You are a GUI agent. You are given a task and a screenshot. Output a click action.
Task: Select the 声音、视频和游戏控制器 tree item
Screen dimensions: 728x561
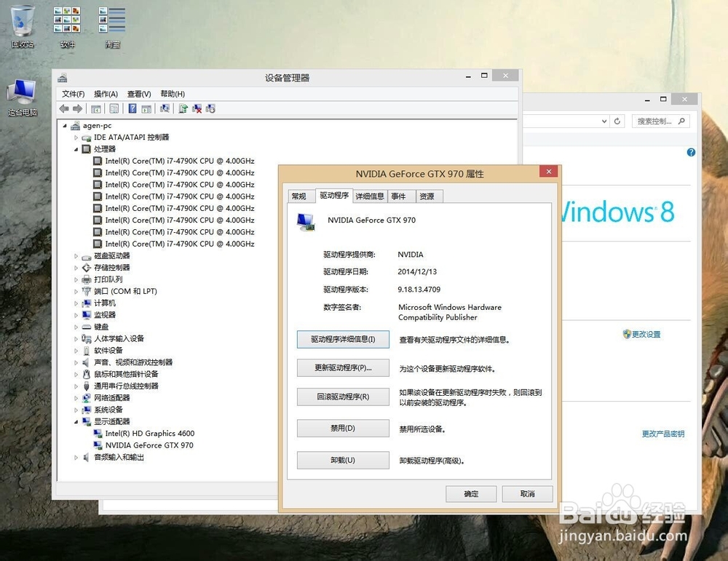coord(132,362)
